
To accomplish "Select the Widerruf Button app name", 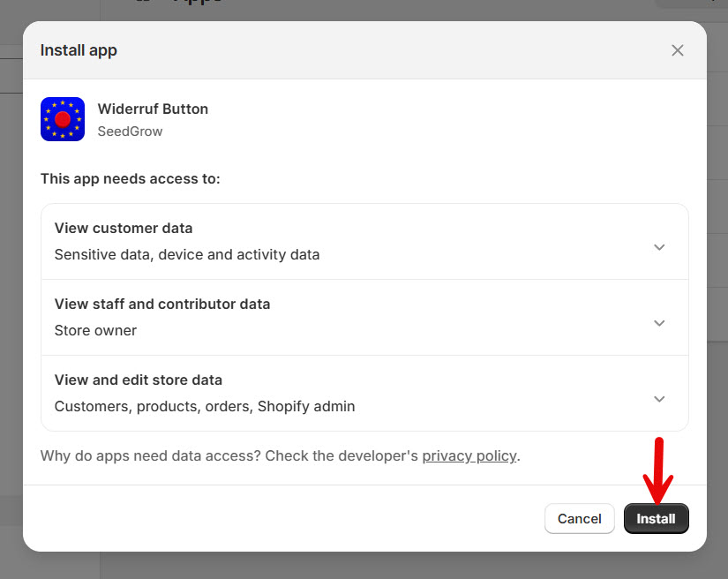I will 153,109.
